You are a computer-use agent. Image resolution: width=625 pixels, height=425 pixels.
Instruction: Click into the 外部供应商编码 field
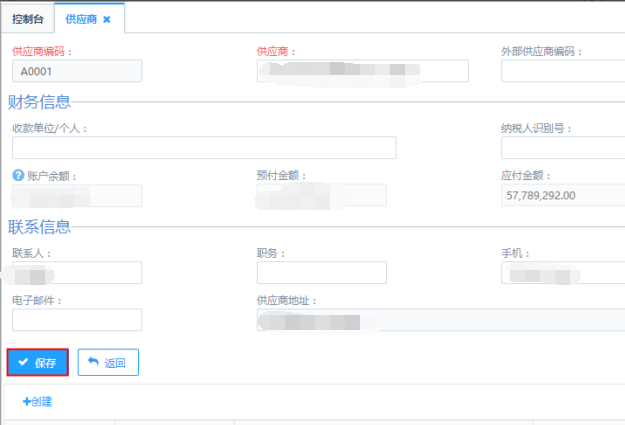pos(563,71)
